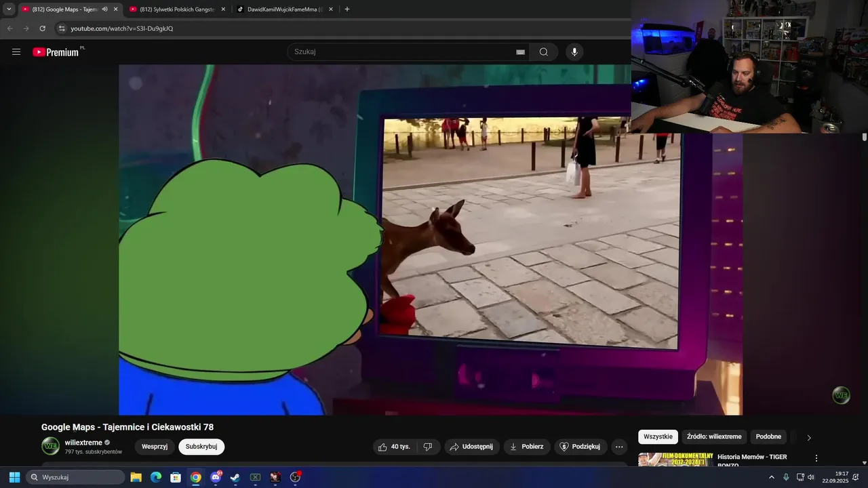Click the YouTube search magnifier button

pyautogui.click(x=544, y=52)
